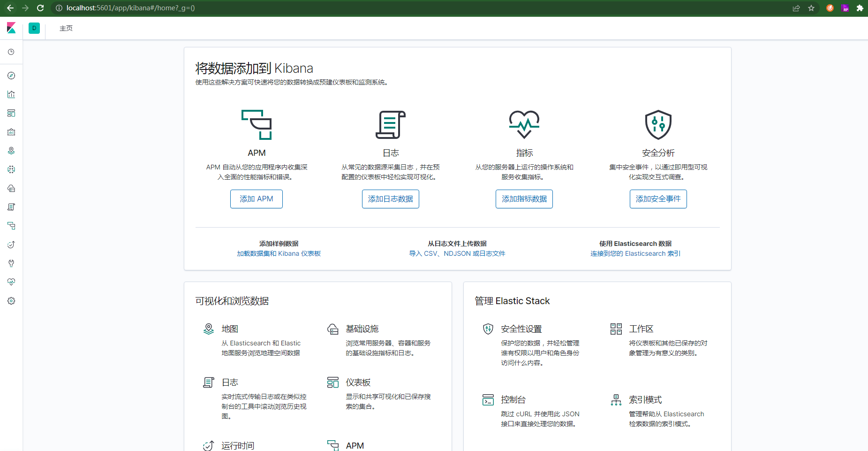868x451 pixels.
Task: Click the 工作区 grid icon
Action: (x=616, y=329)
